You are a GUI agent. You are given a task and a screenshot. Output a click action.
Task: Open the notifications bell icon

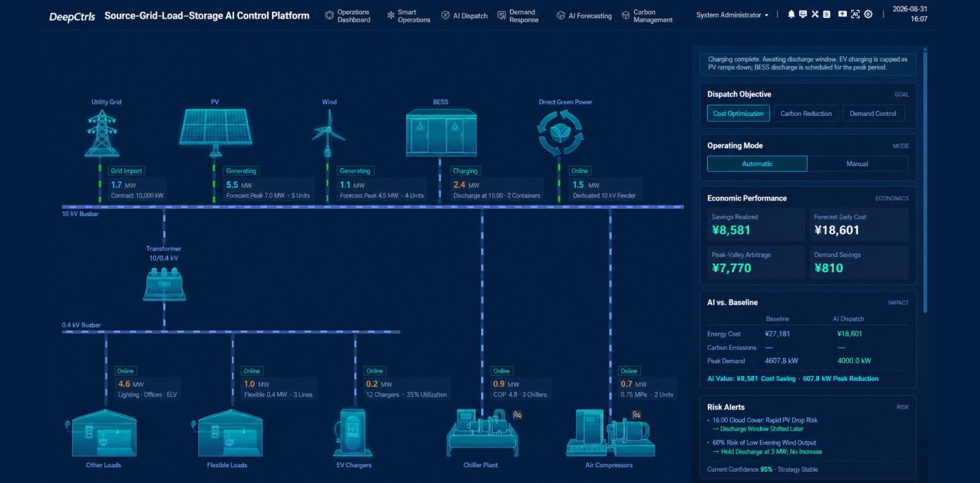point(791,15)
